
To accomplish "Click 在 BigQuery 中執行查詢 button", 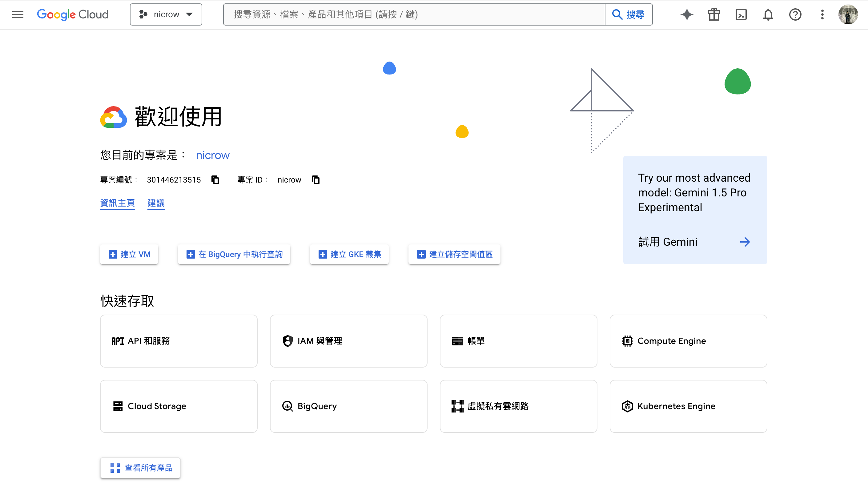I will pos(234,254).
